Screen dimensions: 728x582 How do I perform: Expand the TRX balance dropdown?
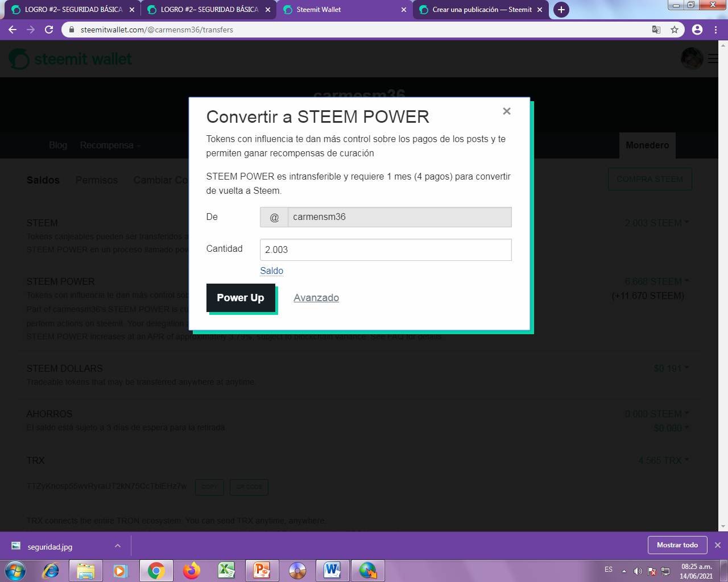[x=663, y=460]
